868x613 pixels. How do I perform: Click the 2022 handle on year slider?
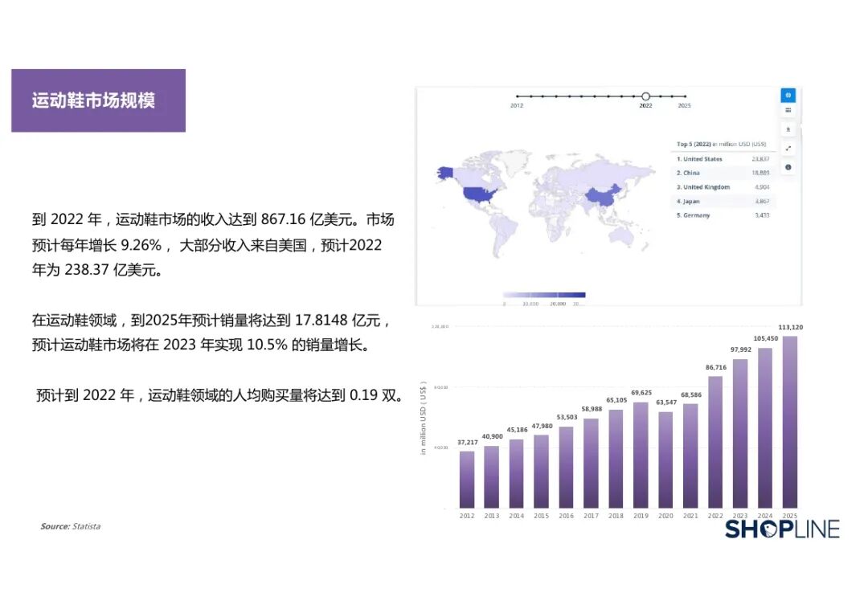645,96
